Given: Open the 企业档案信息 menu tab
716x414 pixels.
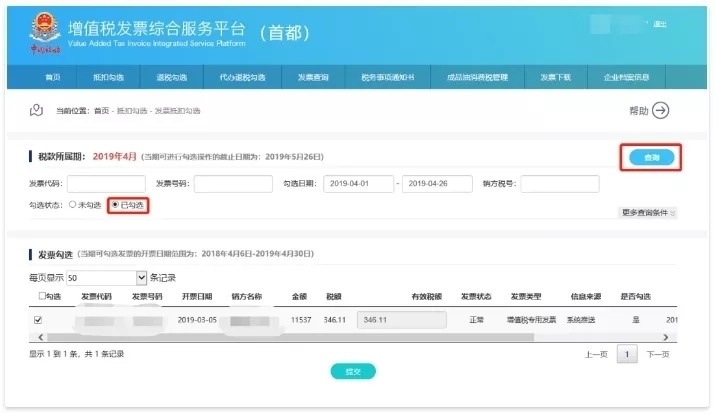Looking at the screenshot, I should pos(626,77).
